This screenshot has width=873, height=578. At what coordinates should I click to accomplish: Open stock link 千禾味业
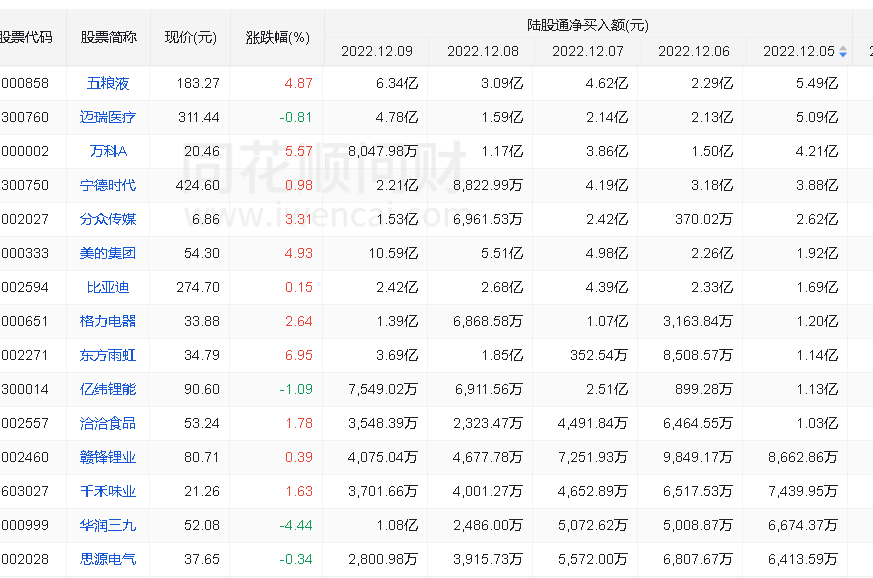pyautogui.click(x=108, y=491)
